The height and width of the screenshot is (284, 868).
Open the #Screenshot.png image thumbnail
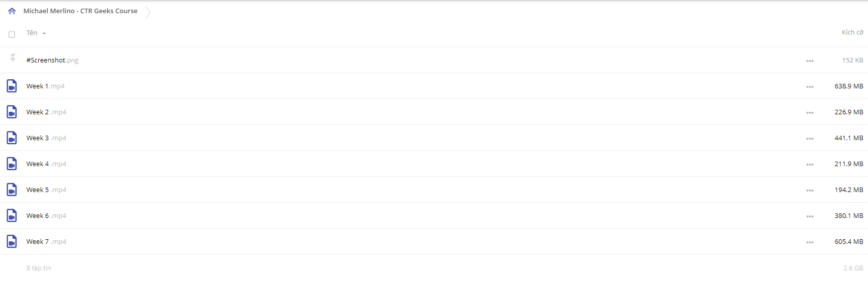[13, 58]
